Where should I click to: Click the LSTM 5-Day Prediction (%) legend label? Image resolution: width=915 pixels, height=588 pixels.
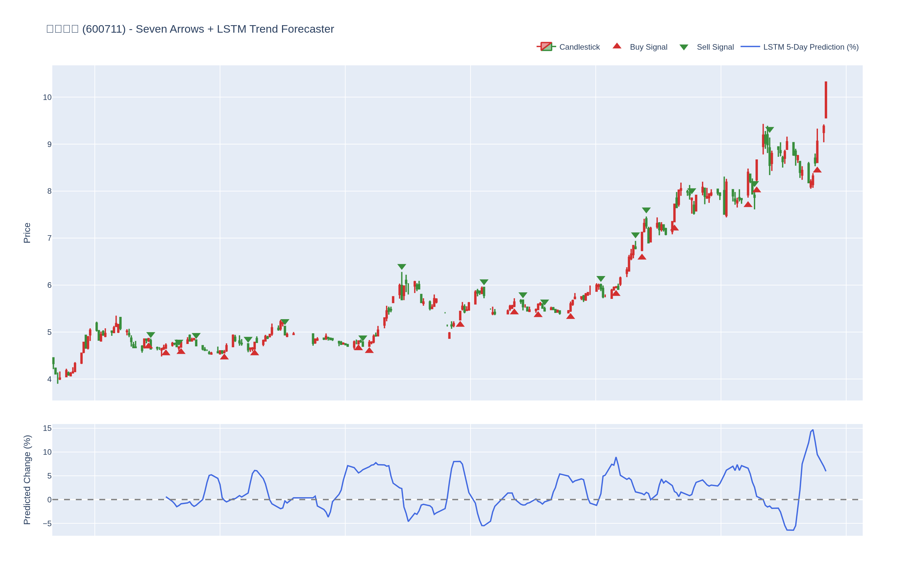click(x=811, y=47)
